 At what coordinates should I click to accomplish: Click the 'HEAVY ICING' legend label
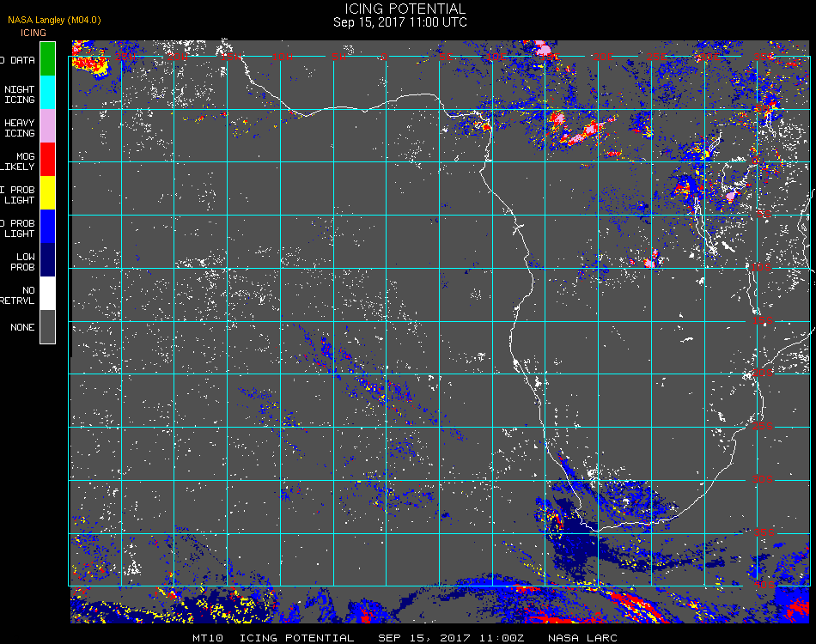tap(19, 128)
